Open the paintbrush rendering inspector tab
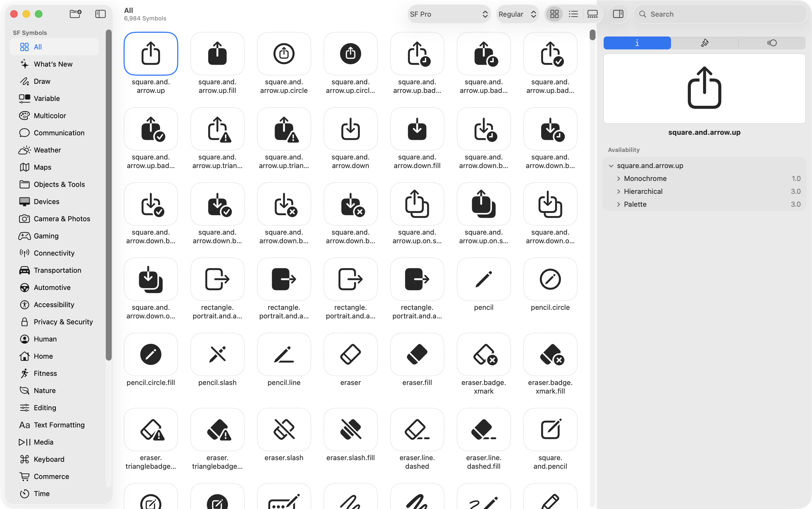Image resolution: width=812 pixels, height=509 pixels. [704, 43]
